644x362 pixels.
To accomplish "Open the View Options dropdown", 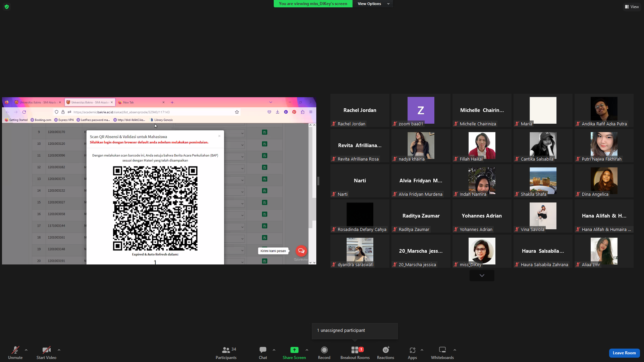I will [373, 4].
